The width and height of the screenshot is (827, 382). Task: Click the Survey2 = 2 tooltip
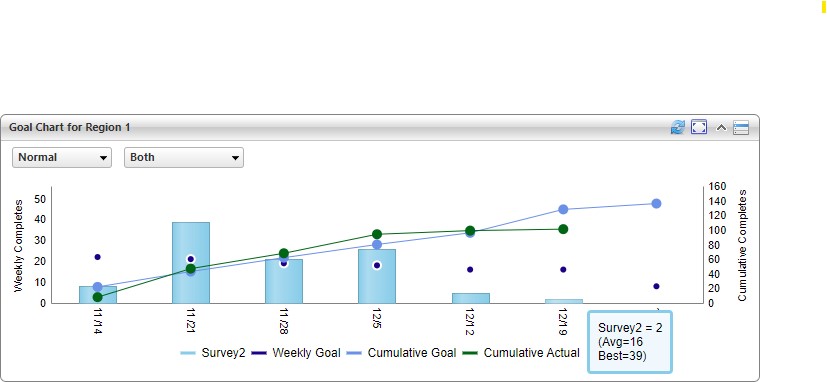click(630, 342)
